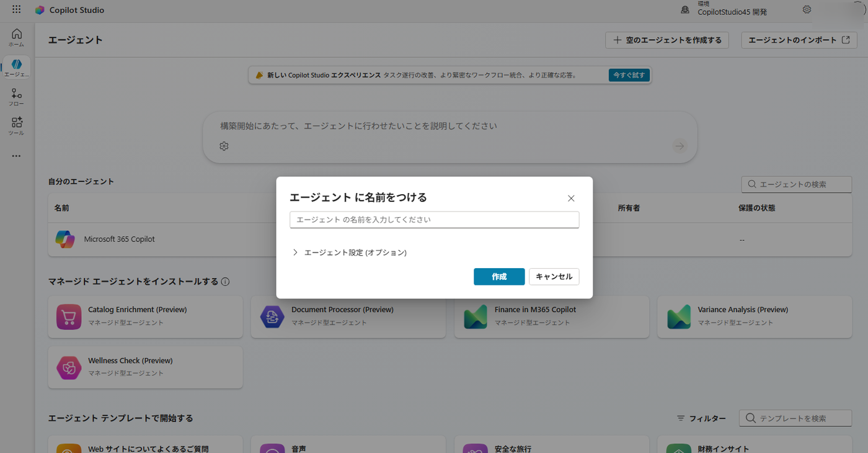Click the Finance in M365 Copilot icon
The height and width of the screenshot is (453, 868).
[476, 316]
